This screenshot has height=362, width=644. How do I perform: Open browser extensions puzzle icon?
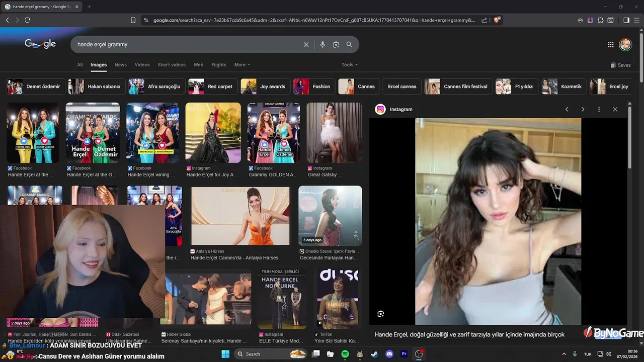tap(600, 20)
